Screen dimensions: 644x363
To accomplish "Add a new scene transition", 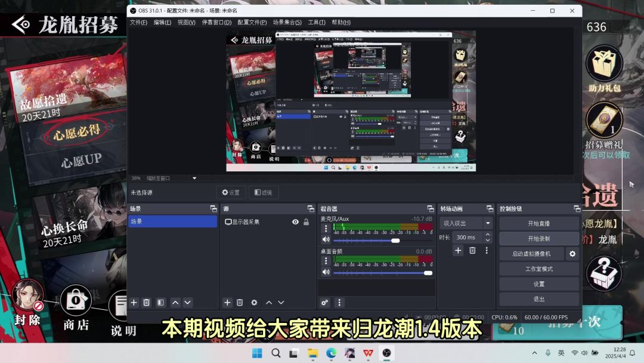I will coord(458,251).
